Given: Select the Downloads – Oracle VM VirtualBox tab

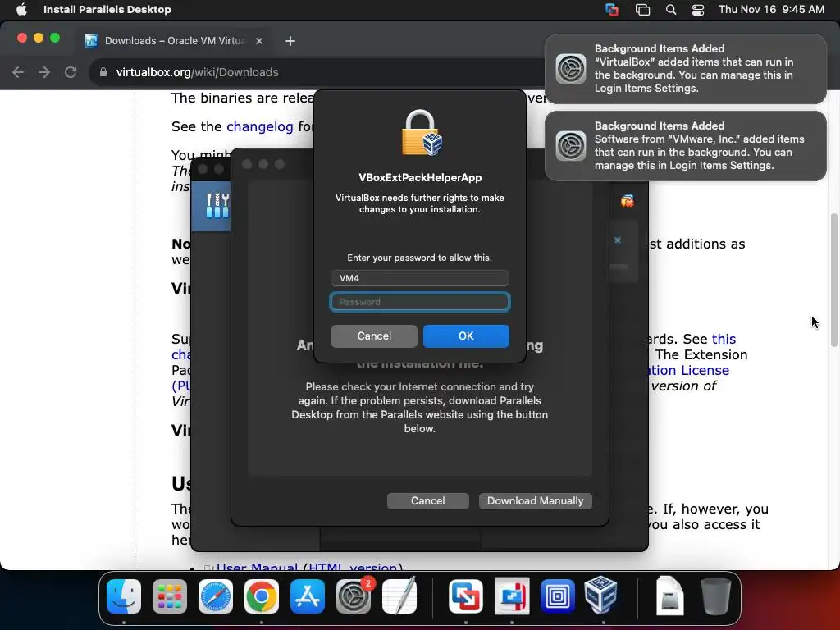Looking at the screenshot, I should pyautogui.click(x=174, y=41).
